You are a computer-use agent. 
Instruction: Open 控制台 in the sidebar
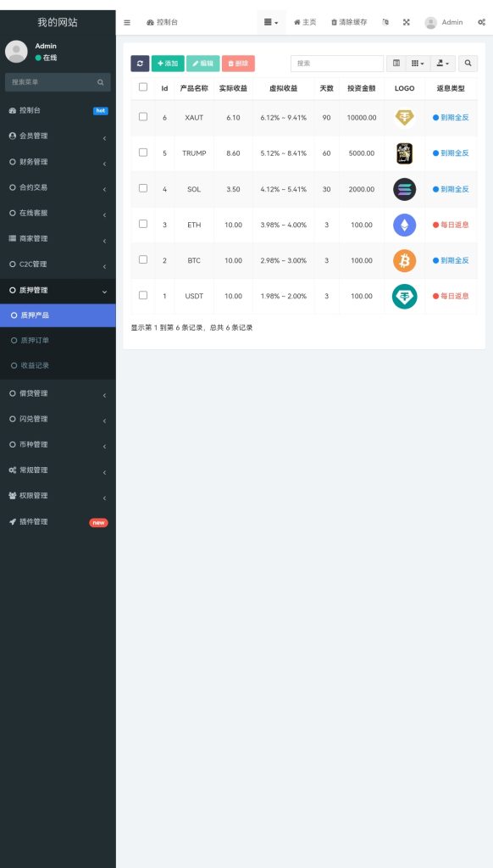[58, 111]
